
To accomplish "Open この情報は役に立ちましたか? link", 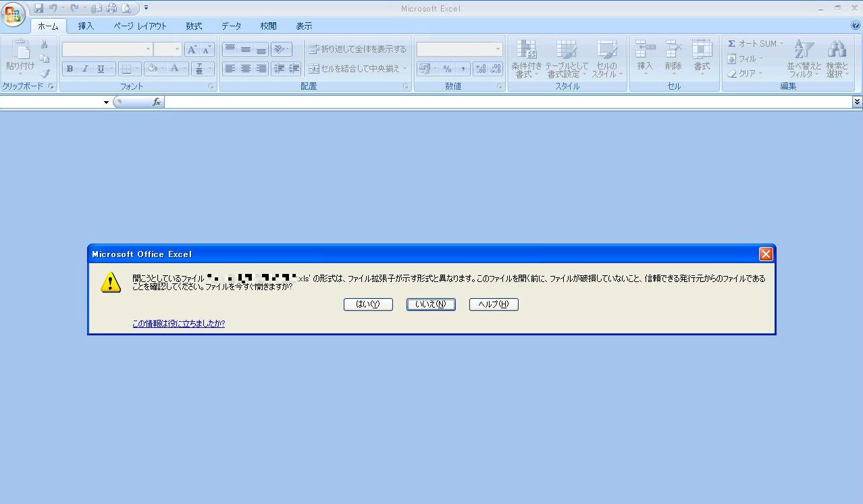I will (179, 324).
